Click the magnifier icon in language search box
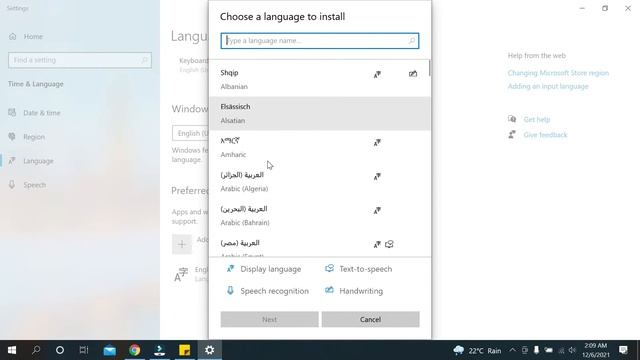Viewport: 640px width, 360px height. pos(411,41)
